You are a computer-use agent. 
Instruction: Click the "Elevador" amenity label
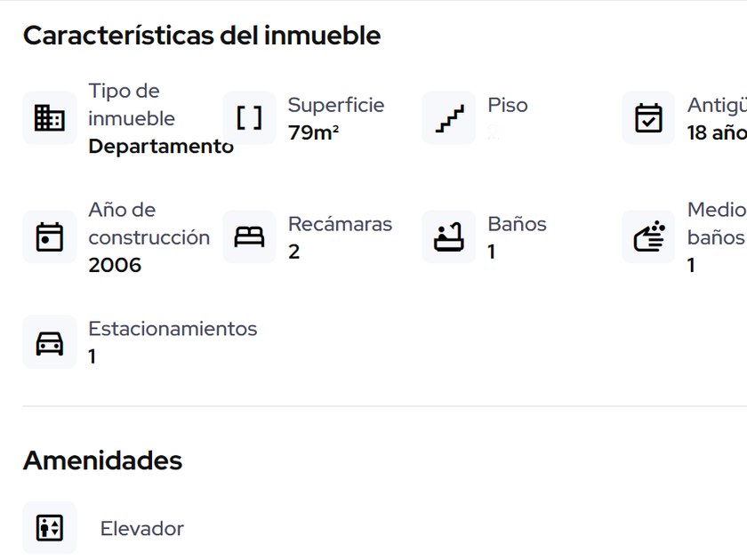141,529
